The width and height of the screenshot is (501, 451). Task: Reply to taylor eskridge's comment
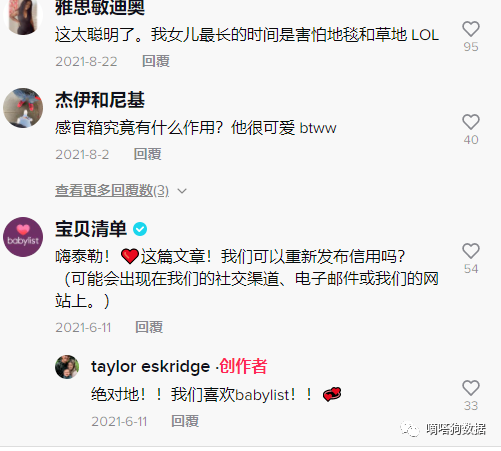pyautogui.click(x=185, y=421)
